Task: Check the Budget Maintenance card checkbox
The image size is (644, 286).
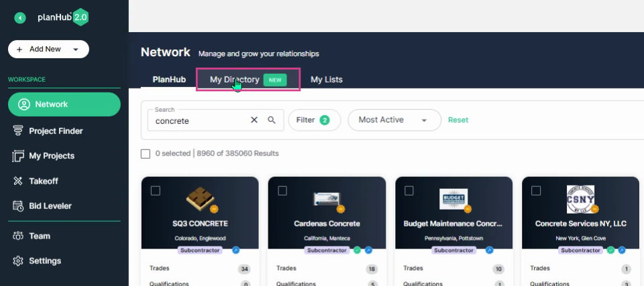Action: (409, 191)
